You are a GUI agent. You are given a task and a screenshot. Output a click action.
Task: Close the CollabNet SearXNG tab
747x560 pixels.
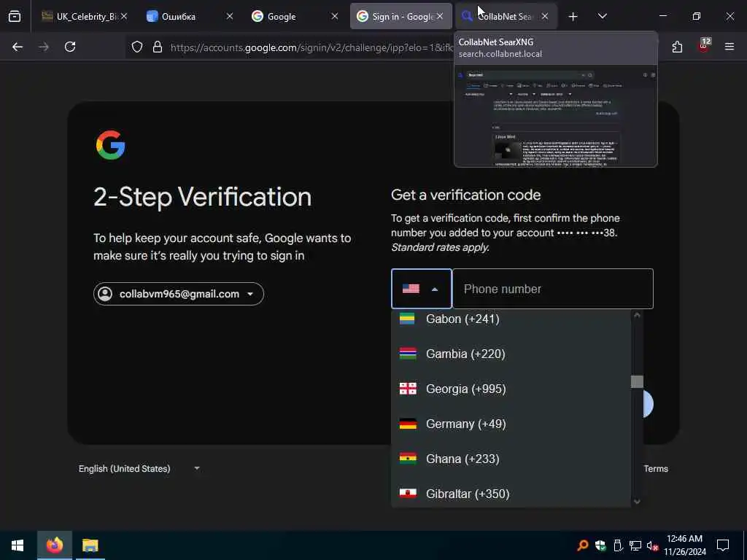tap(545, 16)
